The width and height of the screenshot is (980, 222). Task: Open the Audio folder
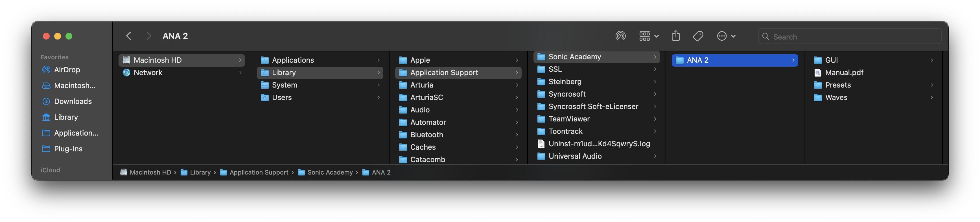coord(458,110)
